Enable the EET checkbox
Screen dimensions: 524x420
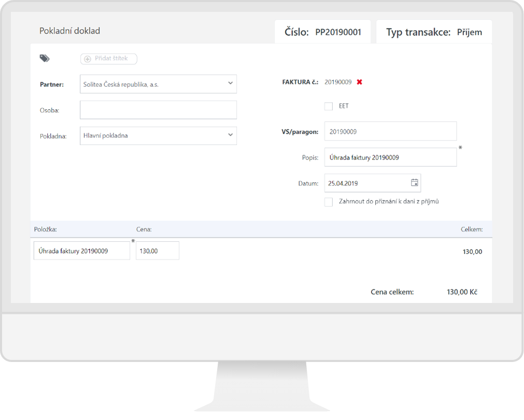click(328, 106)
